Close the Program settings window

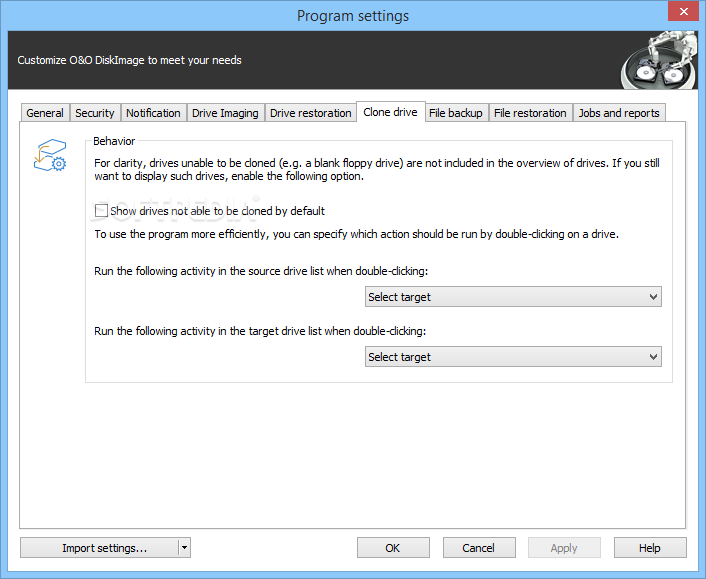click(683, 11)
